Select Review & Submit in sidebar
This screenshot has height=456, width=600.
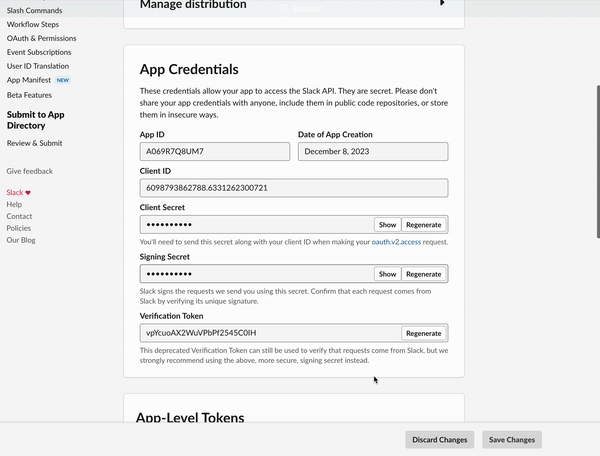point(34,143)
